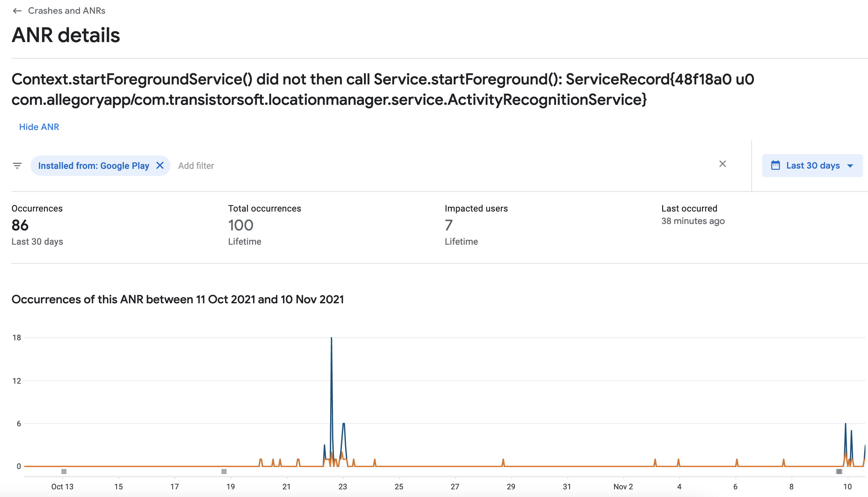The width and height of the screenshot is (868, 497).
Task: Clear all filters using the X icon
Action: pyautogui.click(x=723, y=164)
